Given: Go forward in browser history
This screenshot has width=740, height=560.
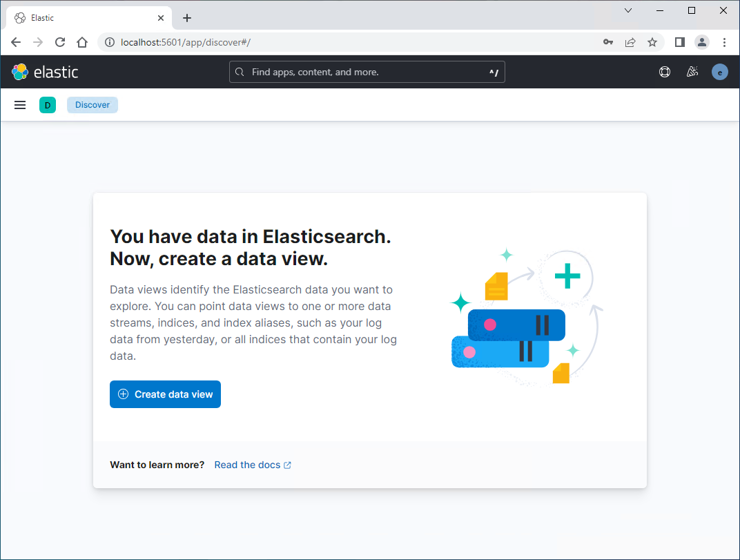Looking at the screenshot, I should tap(38, 43).
